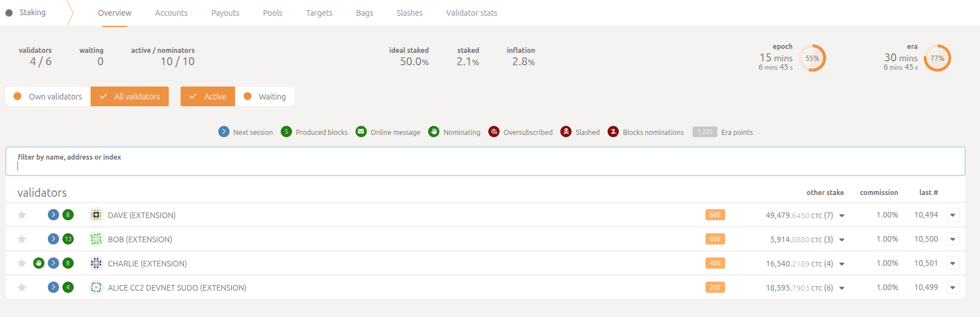
Task: Expand CHARLIE's other stake details
Action: pyautogui.click(x=842, y=264)
